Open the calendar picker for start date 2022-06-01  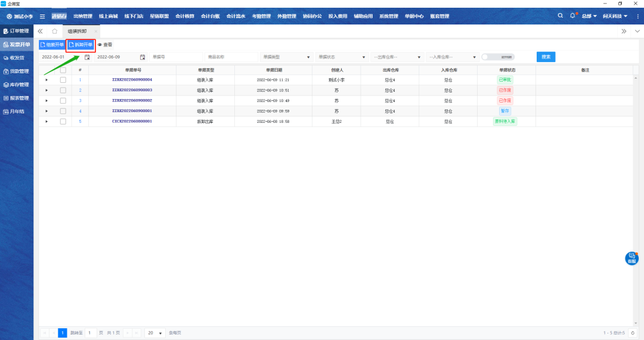tap(87, 57)
